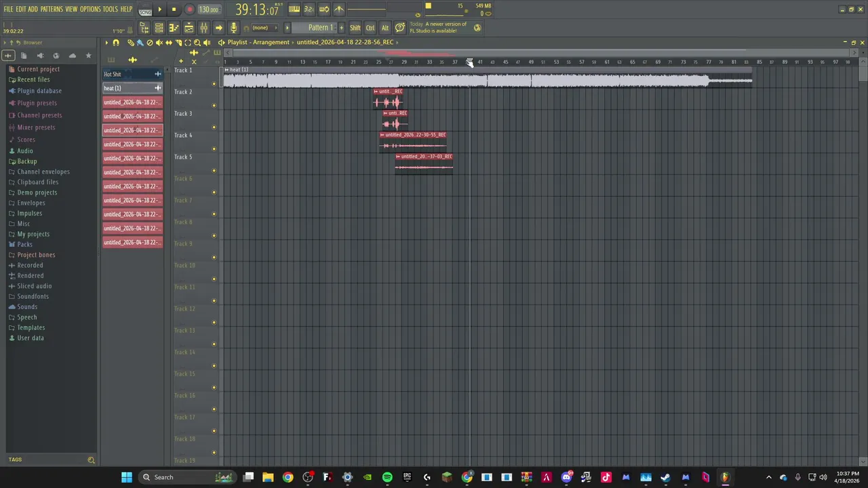The width and height of the screenshot is (868, 488).
Task: Open the EDIT menu
Action: click(20, 9)
